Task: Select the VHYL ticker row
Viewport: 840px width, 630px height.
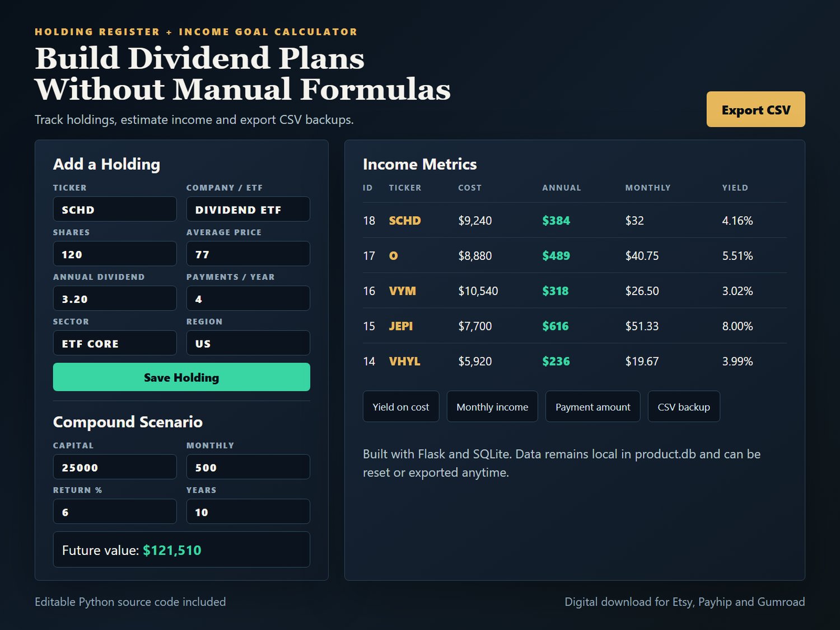Action: pos(575,361)
